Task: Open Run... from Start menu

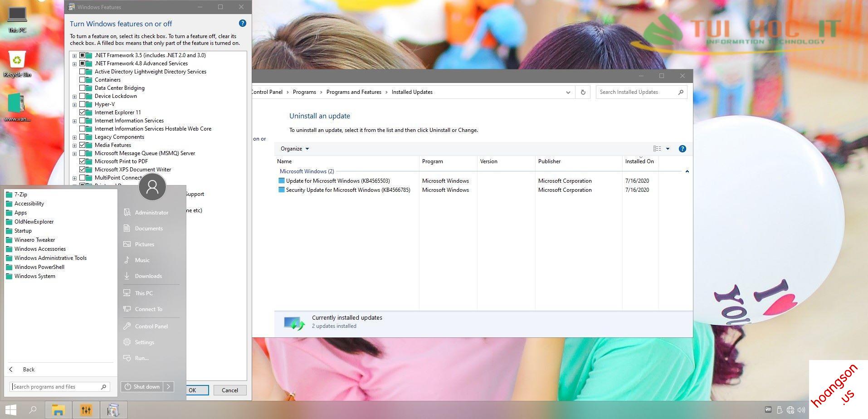Action: pos(141,358)
